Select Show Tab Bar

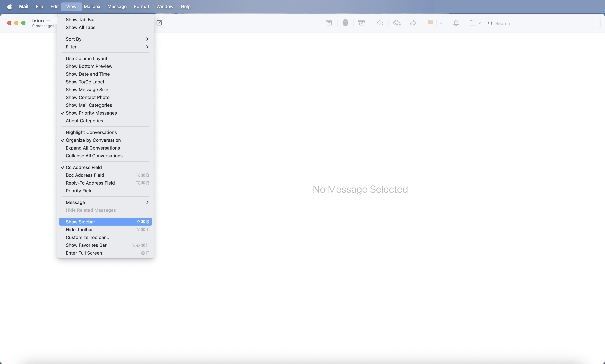tap(106, 20)
